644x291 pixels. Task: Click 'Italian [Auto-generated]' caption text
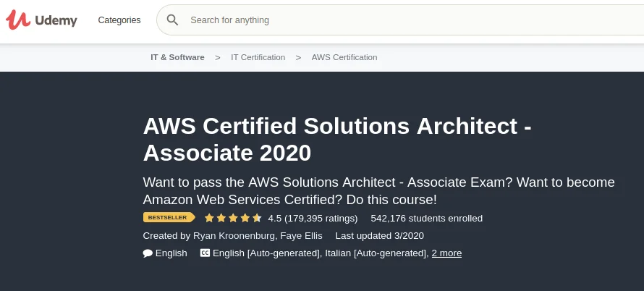click(x=376, y=253)
